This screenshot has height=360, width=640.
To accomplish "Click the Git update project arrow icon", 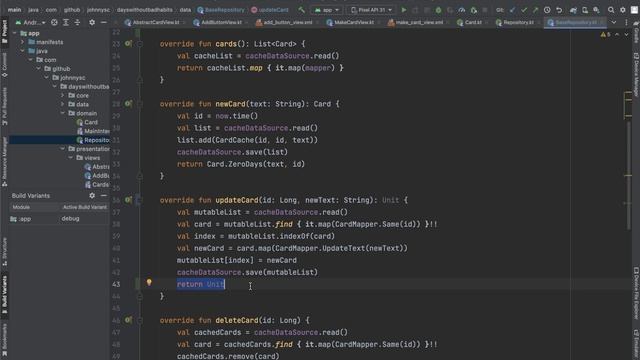I will [x=512, y=10].
